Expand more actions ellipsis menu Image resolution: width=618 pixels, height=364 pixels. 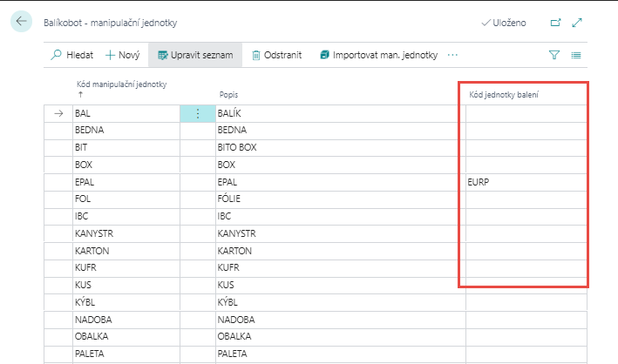pos(452,55)
